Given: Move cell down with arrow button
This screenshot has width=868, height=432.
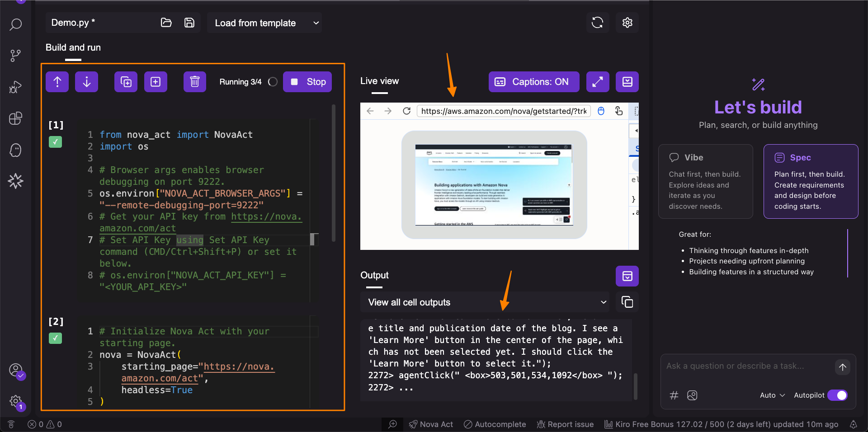Looking at the screenshot, I should (x=87, y=82).
